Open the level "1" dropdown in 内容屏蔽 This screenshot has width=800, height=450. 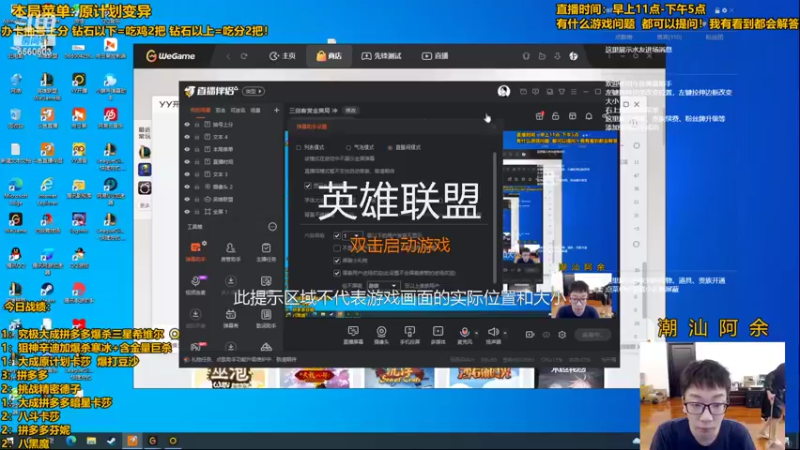(x=352, y=235)
